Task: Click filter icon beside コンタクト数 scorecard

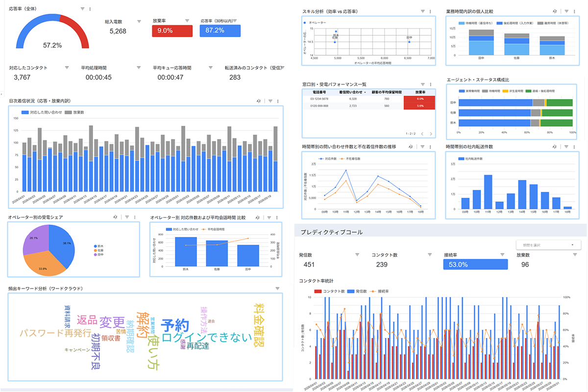Action: click(429, 255)
